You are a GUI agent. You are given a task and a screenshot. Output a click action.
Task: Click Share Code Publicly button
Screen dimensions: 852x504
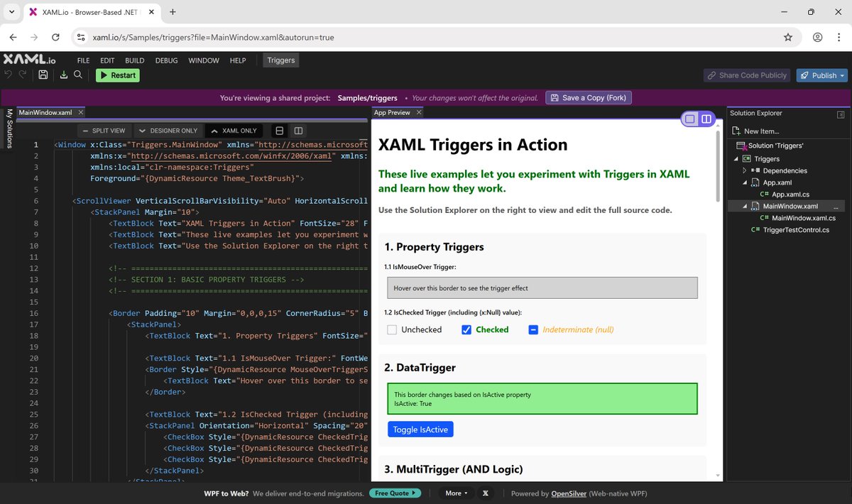tap(747, 75)
